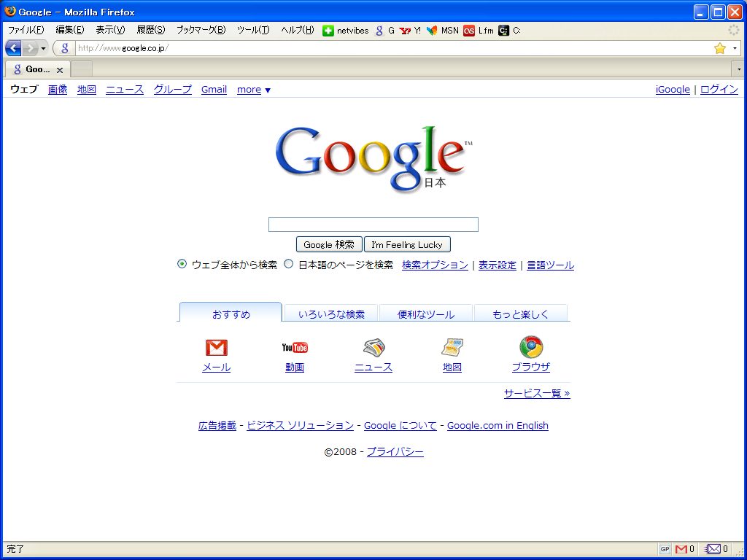Bookmark this page with the star icon
The height and width of the screenshot is (560, 747).
(720, 48)
